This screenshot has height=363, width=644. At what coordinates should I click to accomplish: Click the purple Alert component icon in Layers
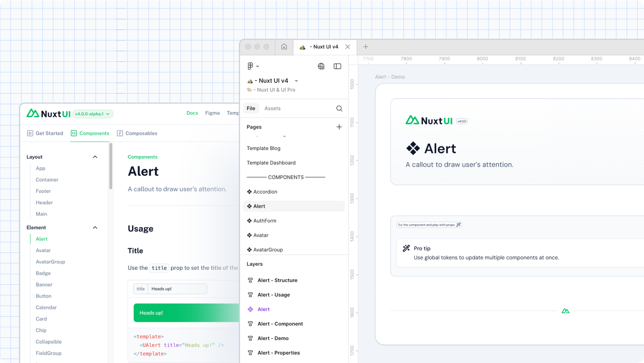click(251, 309)
